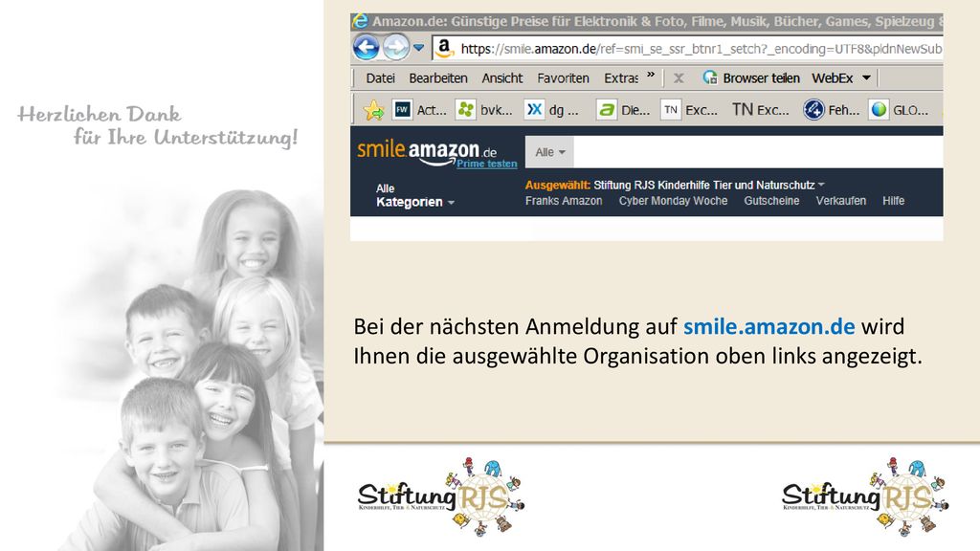Open the bvk... favorite bookmark
Image resolution: width=980 pixels, height=551 pixels.
483,110
